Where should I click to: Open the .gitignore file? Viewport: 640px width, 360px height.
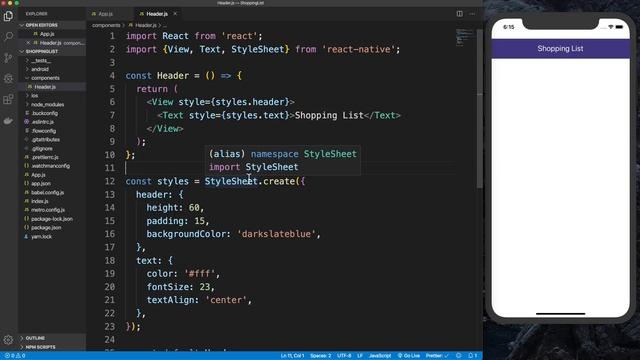point(42,149)
